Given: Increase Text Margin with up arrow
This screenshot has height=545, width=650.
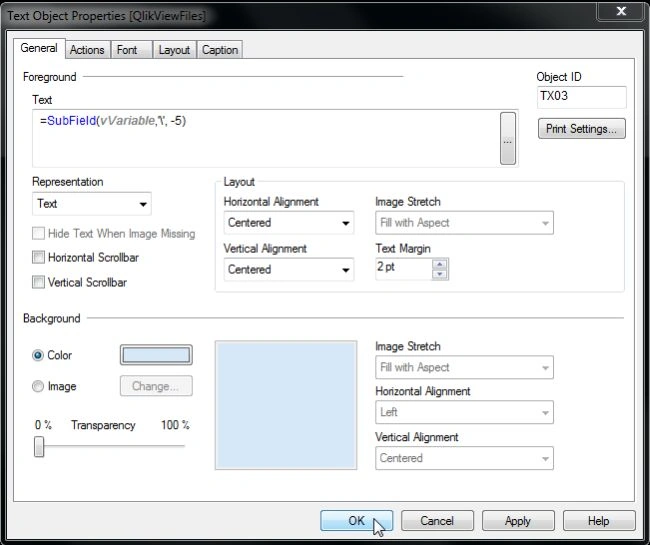Looking at the screenshot, I should click(x=440, y=264).
